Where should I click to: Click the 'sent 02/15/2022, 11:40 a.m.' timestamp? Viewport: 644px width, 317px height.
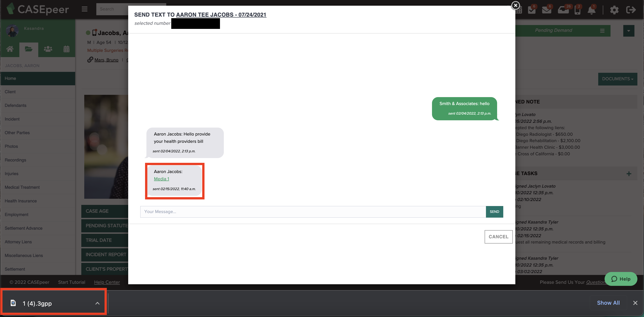174,189
